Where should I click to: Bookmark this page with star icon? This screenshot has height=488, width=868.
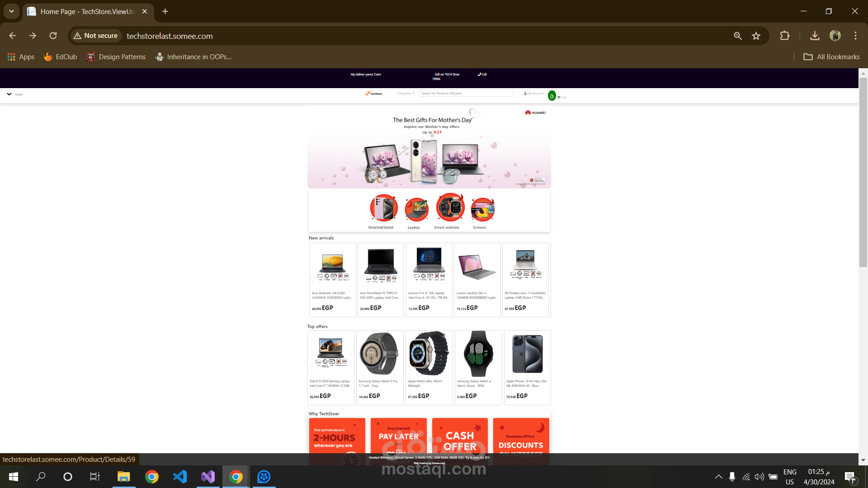point(756,36)
